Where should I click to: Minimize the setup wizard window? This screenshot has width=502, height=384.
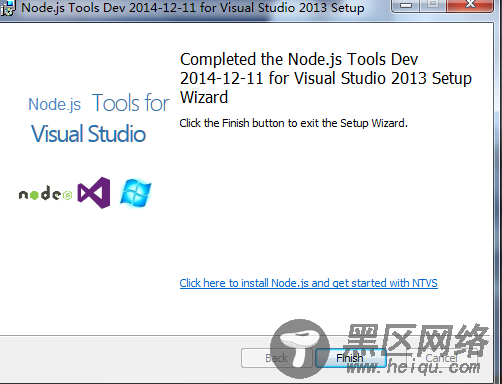point(406,5)
